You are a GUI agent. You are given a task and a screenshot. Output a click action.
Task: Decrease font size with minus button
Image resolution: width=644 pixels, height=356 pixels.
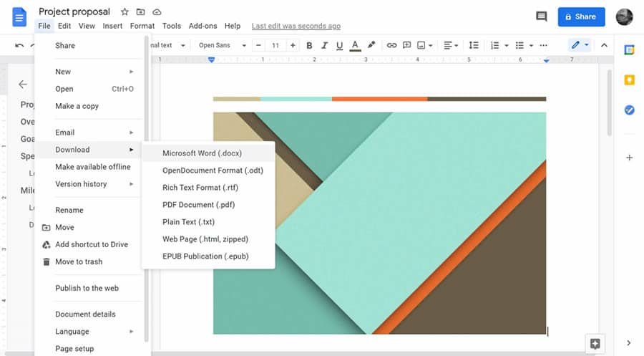pos(258,45)
